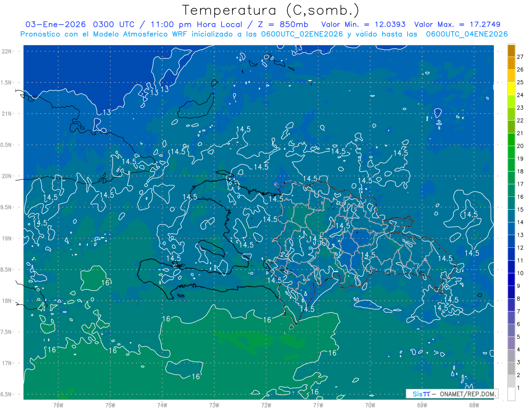Click the legend value "27"

[520, 57]
